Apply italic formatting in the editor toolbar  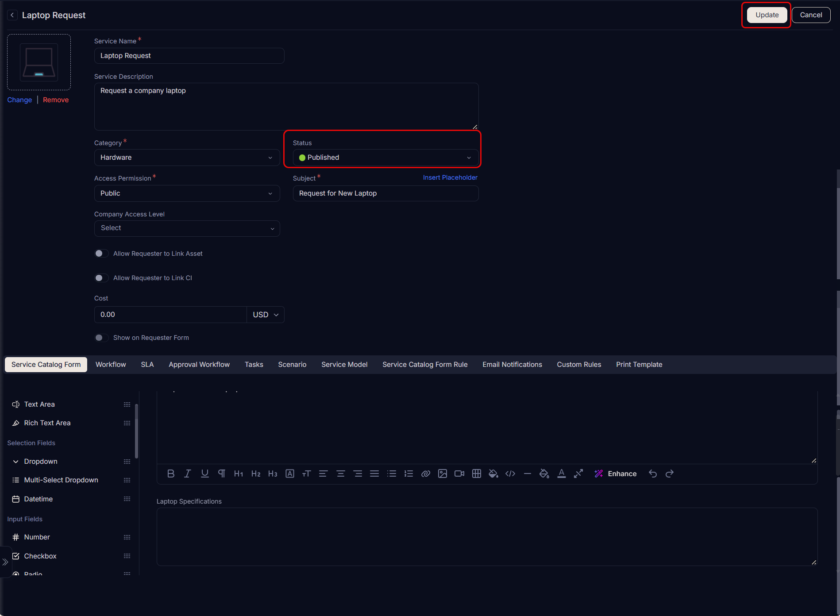point(188,474)
